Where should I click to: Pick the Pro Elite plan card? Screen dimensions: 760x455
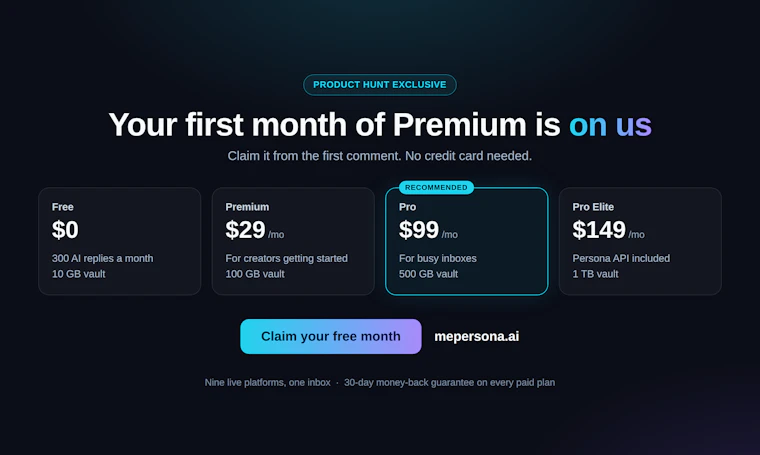[x=640, y=241]
